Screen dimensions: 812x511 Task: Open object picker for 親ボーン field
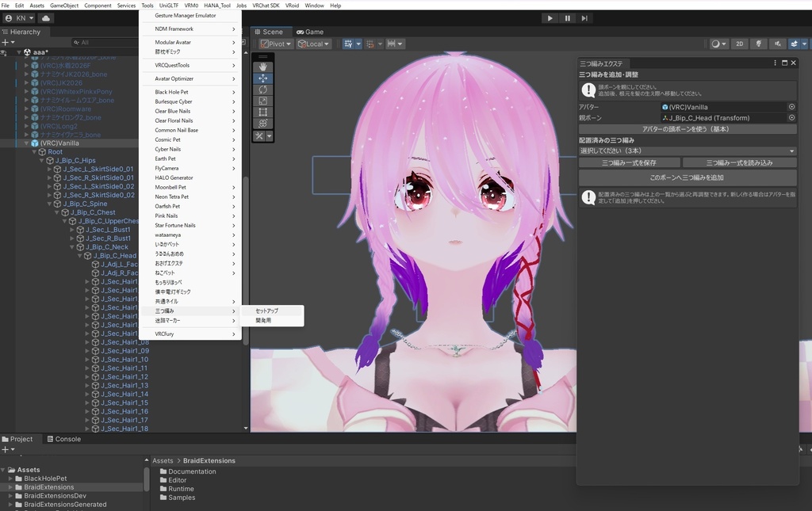tap(791, 118)
